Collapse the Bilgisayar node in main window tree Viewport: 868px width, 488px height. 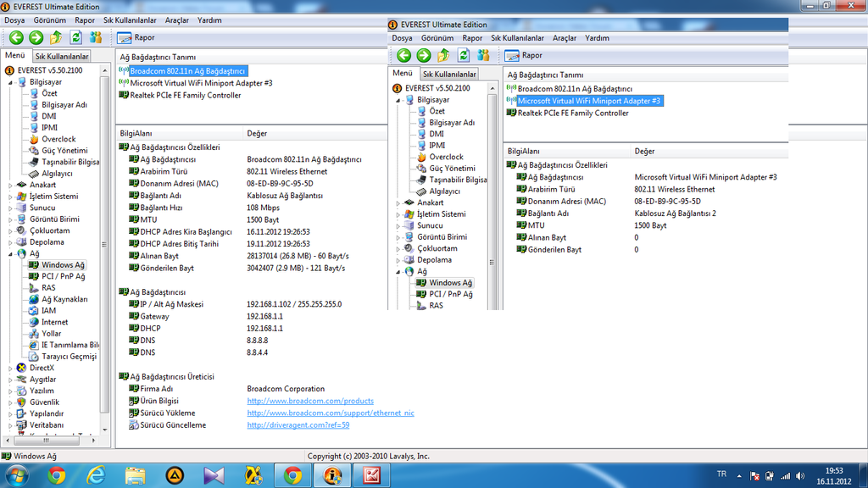coord(10,82)
